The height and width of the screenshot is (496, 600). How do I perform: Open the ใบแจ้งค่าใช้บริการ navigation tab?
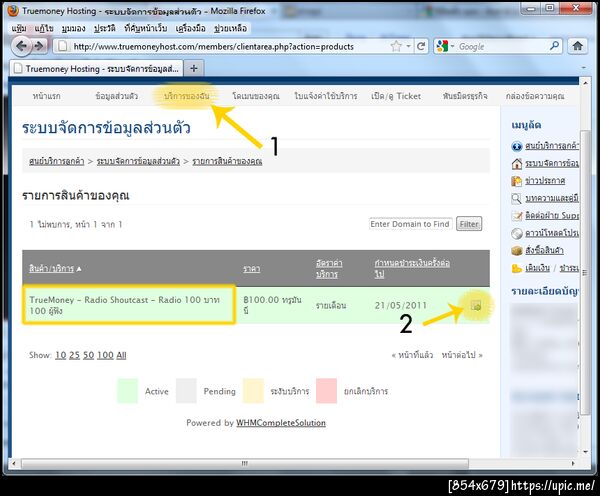[326, 96]
